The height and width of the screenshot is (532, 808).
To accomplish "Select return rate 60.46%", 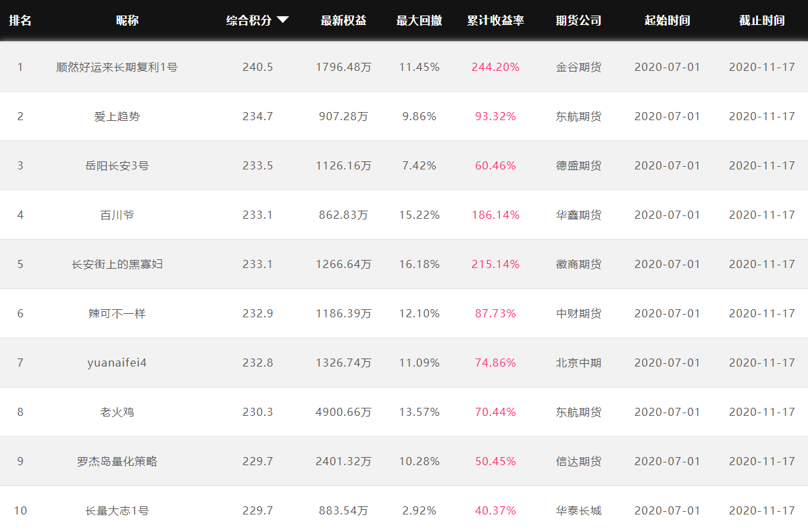I will click(x=495, y=166).
